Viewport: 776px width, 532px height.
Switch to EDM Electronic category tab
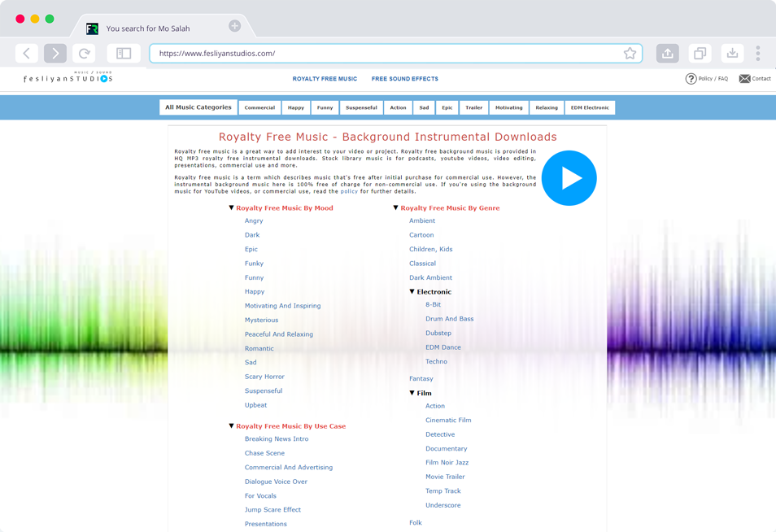(589, 107)
